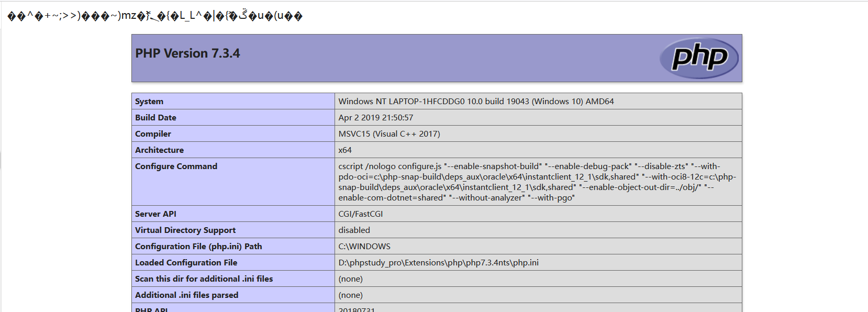The width and height of the screenshot is (868, 312).
Task: Click the Architecture label cell
Action: [x=233, y=150]
